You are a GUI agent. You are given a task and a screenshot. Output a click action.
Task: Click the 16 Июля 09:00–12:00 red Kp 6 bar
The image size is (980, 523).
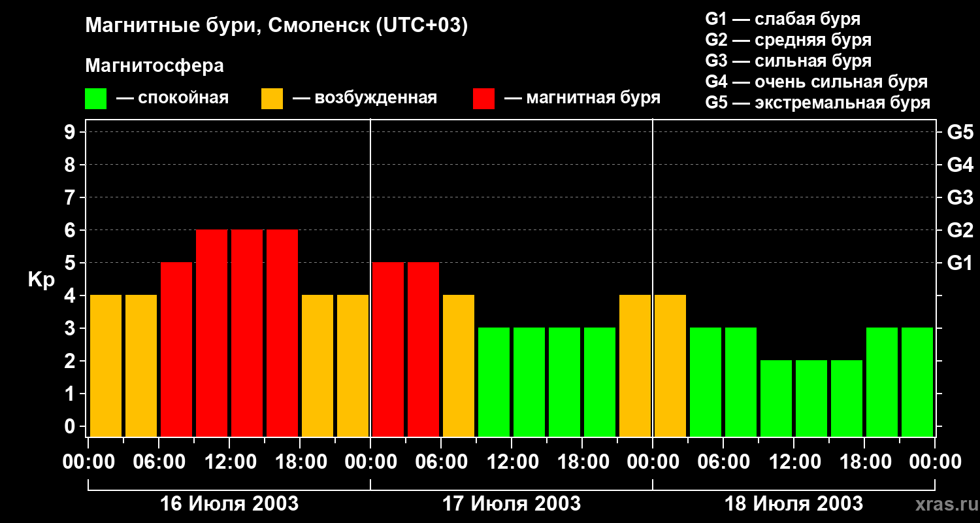(x=212, y=333)
